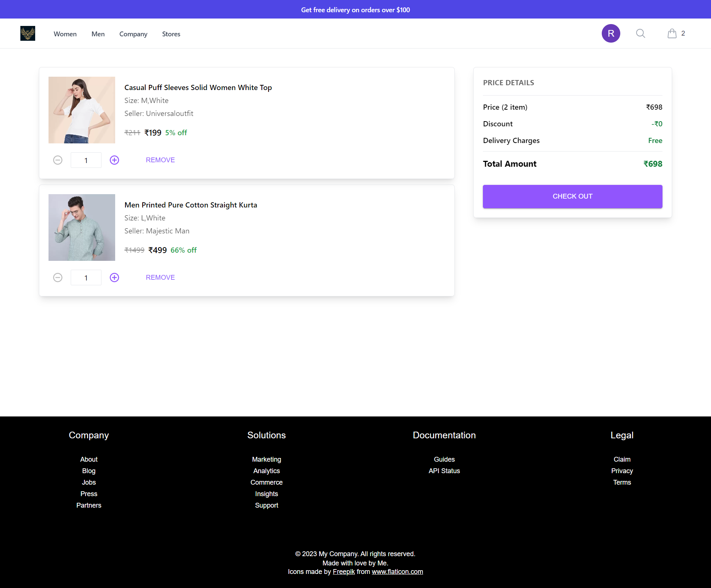Open the Marketing link under Solutions
This screenshot has width=711, height=588.
[x=267, y=459]
